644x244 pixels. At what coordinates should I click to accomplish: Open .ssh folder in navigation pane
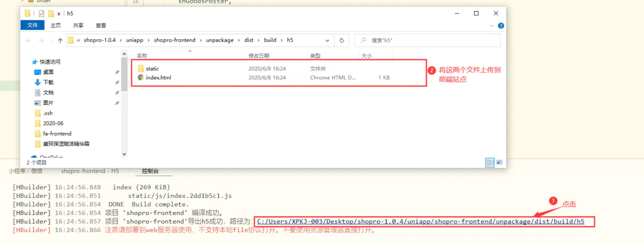[x=48, y=113]
